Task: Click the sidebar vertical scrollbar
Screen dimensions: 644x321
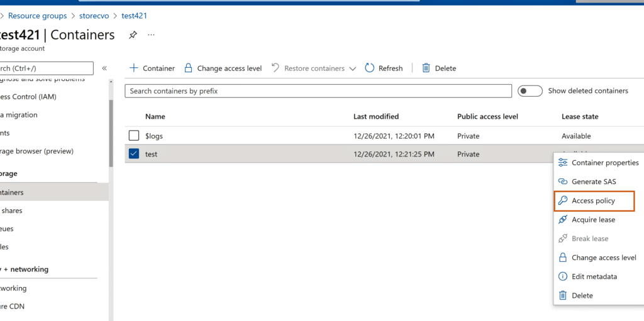Action: pos(111,133)
